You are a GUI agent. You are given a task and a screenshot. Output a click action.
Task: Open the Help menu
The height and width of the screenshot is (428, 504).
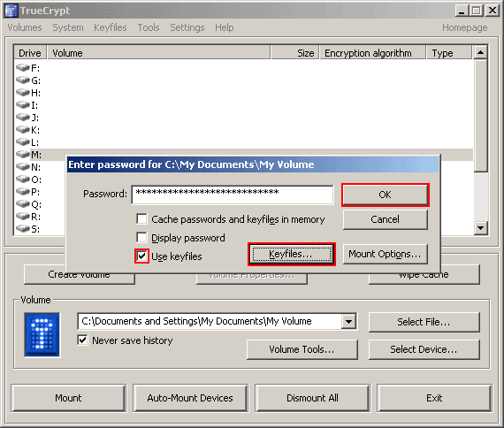[225, 27]
